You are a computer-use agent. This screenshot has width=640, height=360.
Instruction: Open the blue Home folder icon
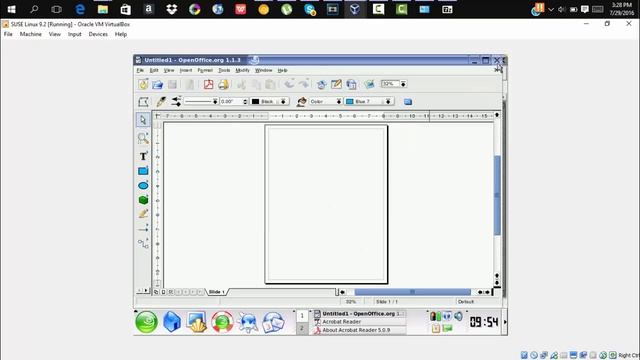[172, 322]
